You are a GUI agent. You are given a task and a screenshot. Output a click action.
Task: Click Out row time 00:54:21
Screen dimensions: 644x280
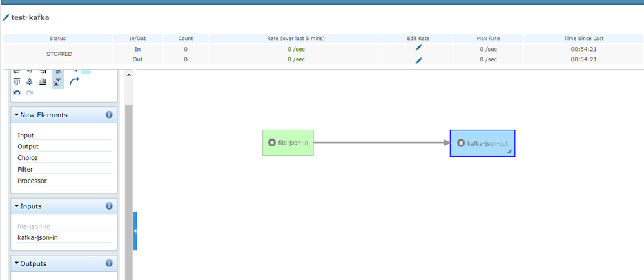583,59
